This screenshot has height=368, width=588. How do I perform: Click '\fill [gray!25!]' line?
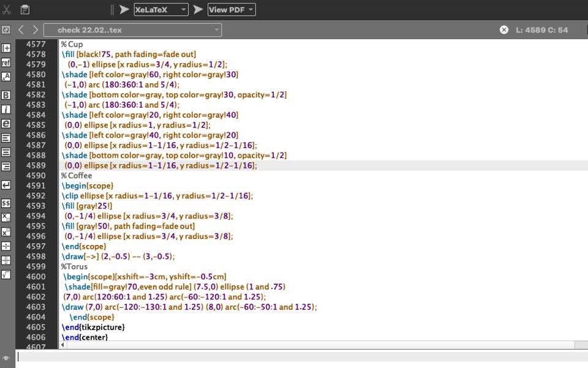pyautogui.click(x=86, y=206)
